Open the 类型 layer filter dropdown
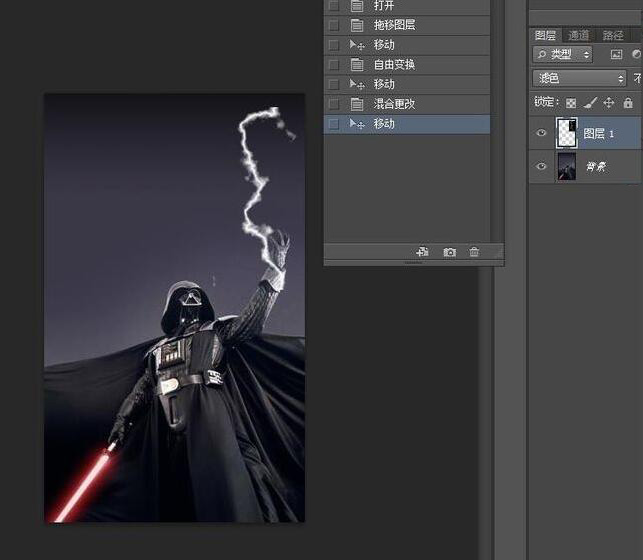Screen dimensions: 643x560 563,54
